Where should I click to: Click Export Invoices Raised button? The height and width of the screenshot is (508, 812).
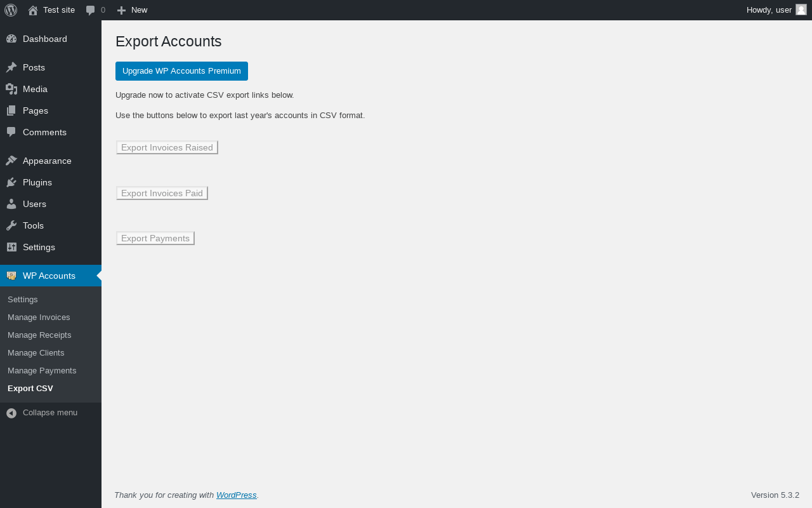167,147
